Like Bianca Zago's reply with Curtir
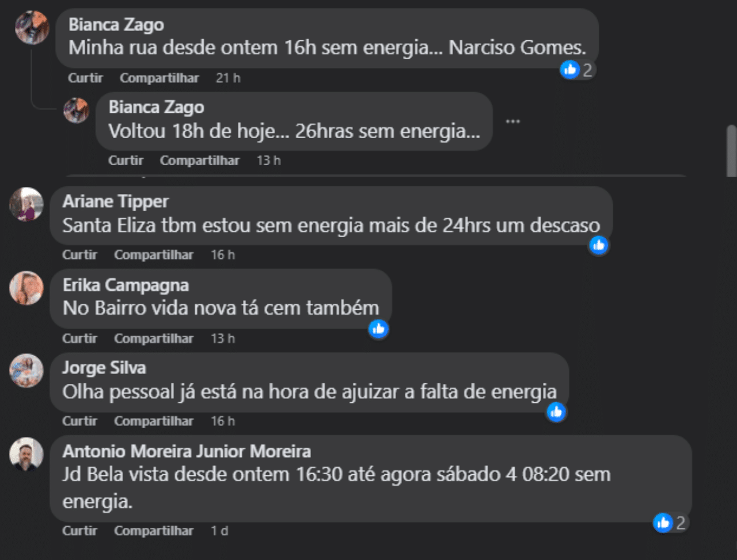 [126, 161]
